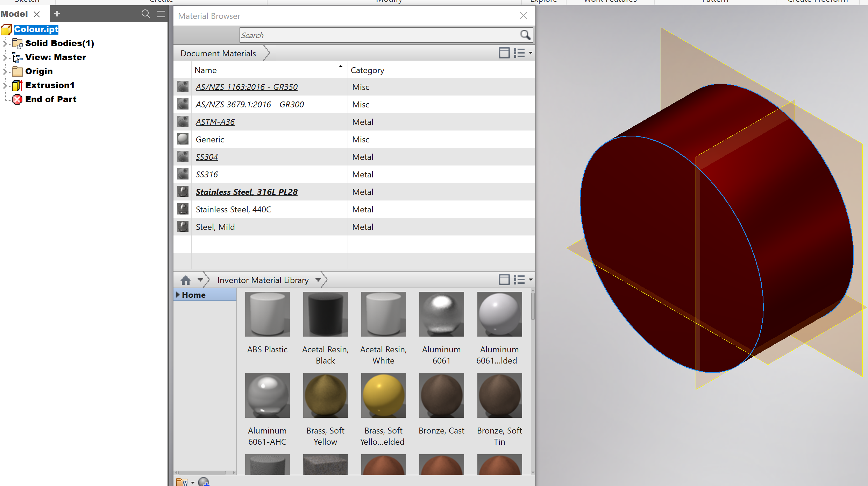
Task: Select the Brass Soft Yellow color swatch
Action: [x=325, y=395]
